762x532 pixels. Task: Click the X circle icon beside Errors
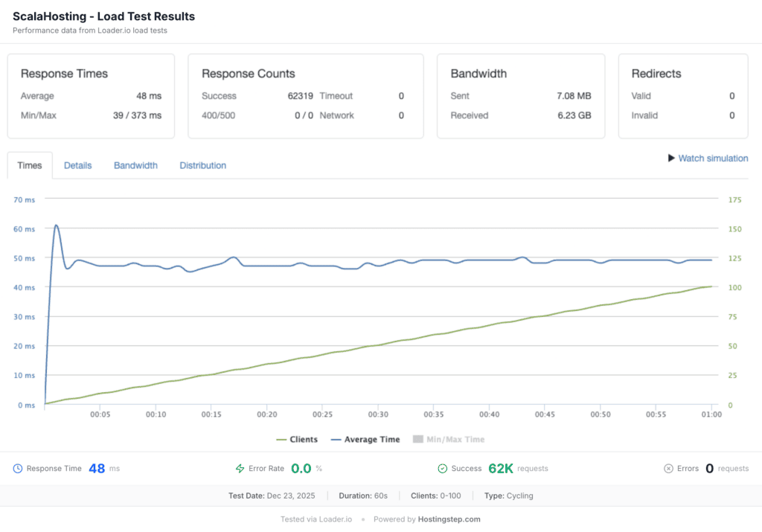click(x=669, y=468)
